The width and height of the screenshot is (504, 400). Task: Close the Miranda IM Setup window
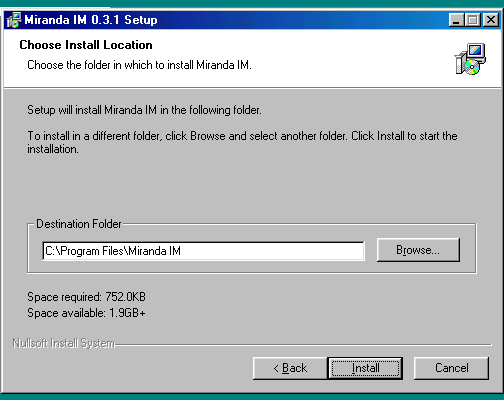(491, 20)
